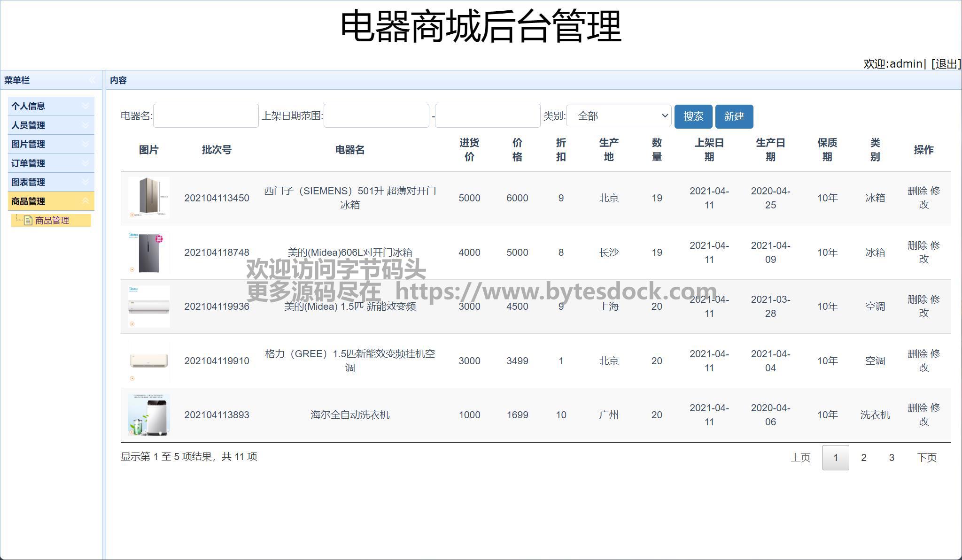
Task: Open the Haier washing machine thumbnail
Action: [148, 414]
